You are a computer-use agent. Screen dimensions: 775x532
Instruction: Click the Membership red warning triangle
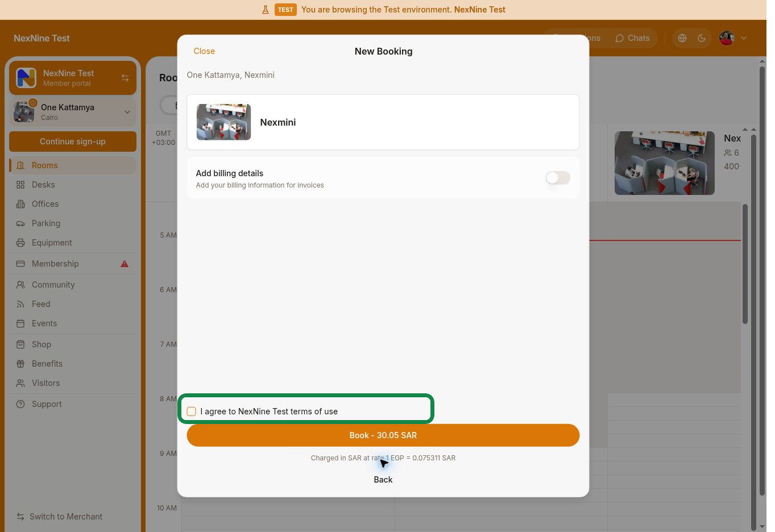(x=125, y=264)
